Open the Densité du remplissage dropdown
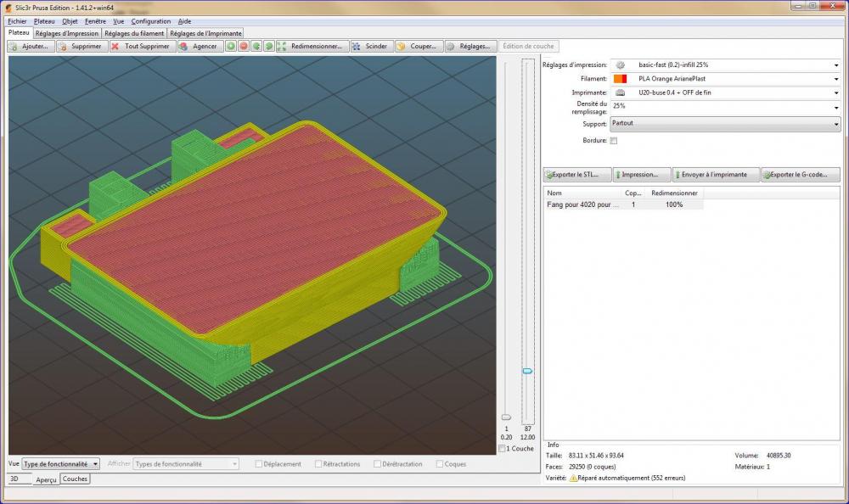The width and height of the screenshot is (849, 504). [725, 107]
